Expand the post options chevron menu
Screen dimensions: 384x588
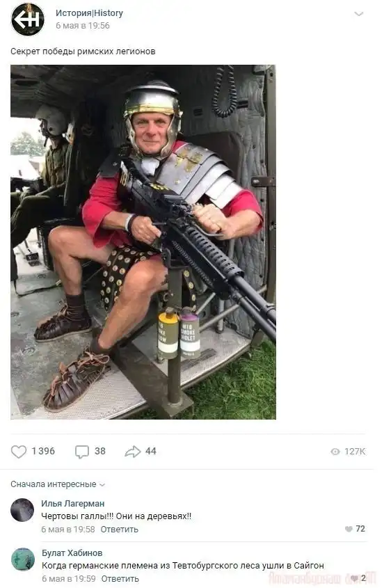pos(359,14)
